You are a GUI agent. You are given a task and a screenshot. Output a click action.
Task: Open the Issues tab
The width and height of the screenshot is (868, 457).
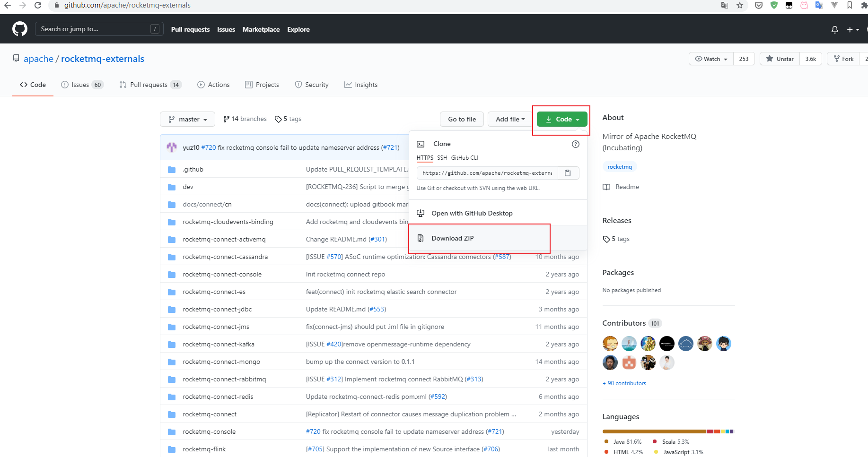(x=82, y=85)
